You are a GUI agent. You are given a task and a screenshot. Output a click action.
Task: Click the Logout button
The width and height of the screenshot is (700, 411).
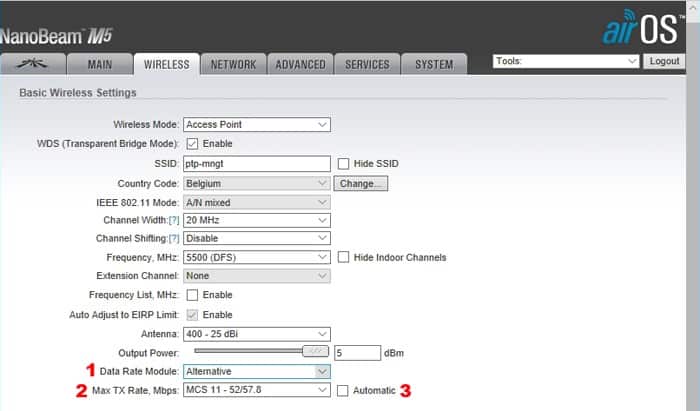[x=664, y=61]
